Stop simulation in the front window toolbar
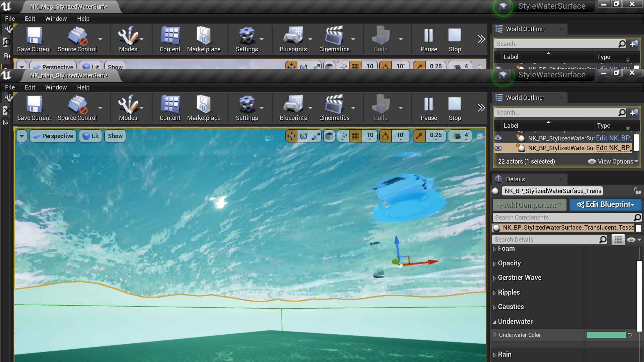Image resolution: width=644 pixels, height=362 pixels. tap(455, 108)
